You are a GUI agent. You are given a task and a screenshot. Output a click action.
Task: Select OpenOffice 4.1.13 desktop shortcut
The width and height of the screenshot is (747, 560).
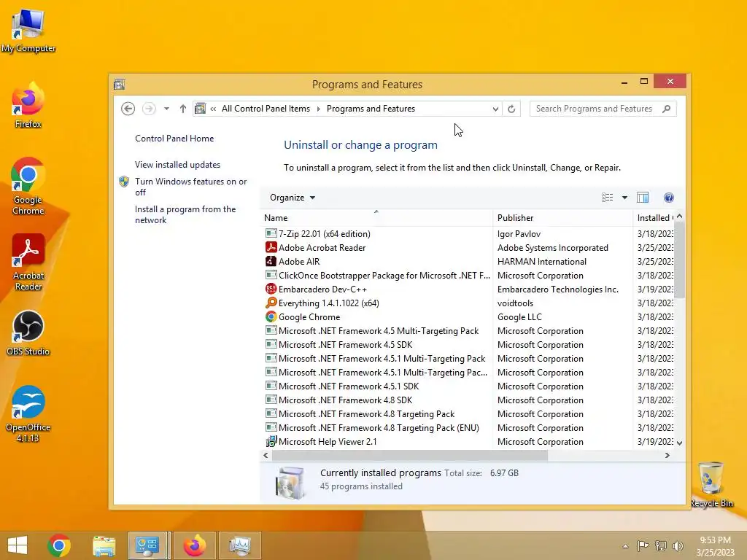coord(28,414)
